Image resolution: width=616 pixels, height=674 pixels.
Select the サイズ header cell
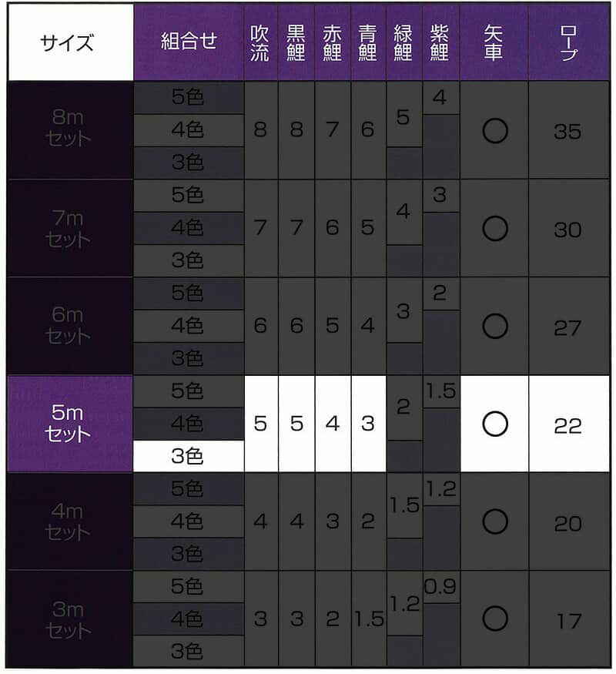[x=70, y=42]
